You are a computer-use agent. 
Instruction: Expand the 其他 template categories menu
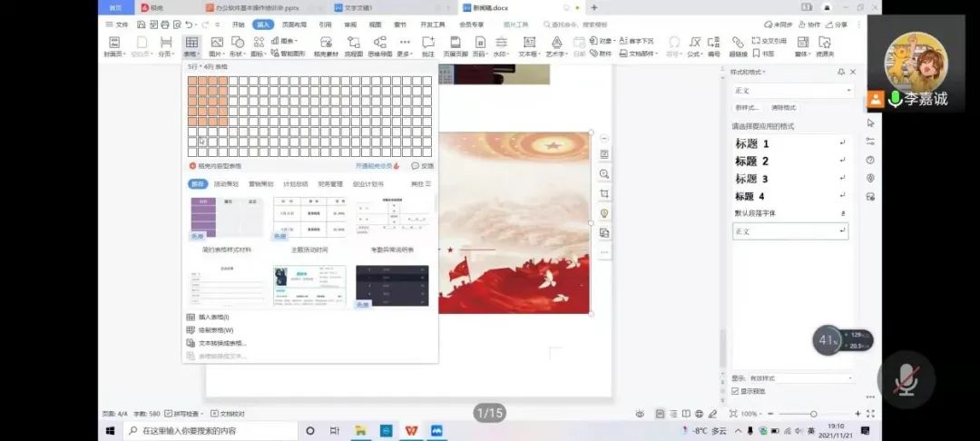click(x=421, y=183)
